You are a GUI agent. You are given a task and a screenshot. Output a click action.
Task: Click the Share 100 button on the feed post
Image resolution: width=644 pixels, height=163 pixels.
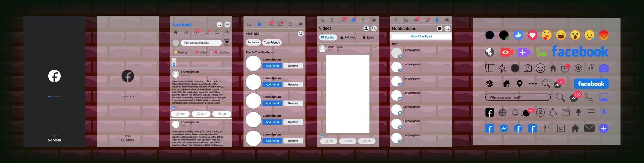[x=222, y=114]
